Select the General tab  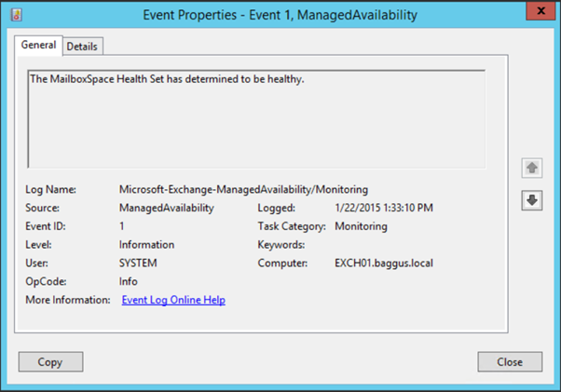click(39, 45)
